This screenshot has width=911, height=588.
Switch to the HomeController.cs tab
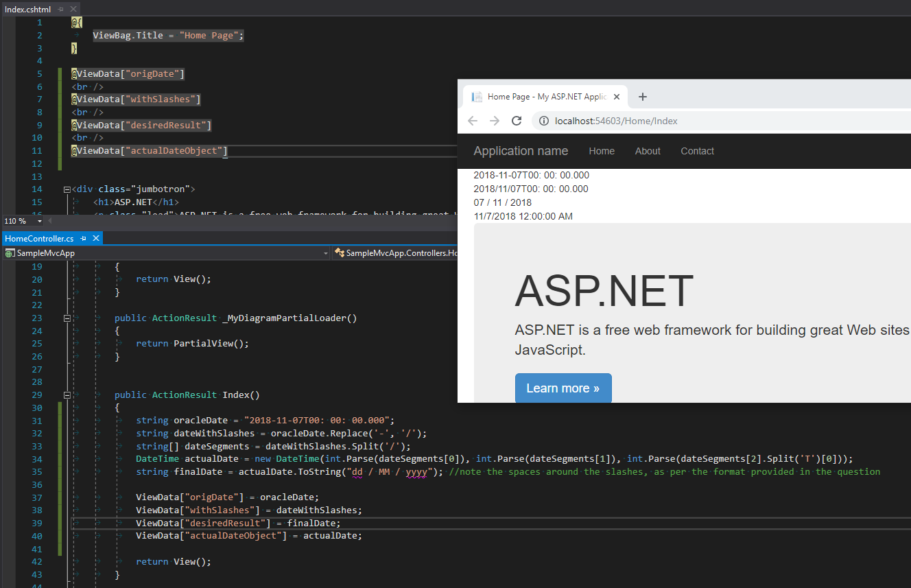40,238
